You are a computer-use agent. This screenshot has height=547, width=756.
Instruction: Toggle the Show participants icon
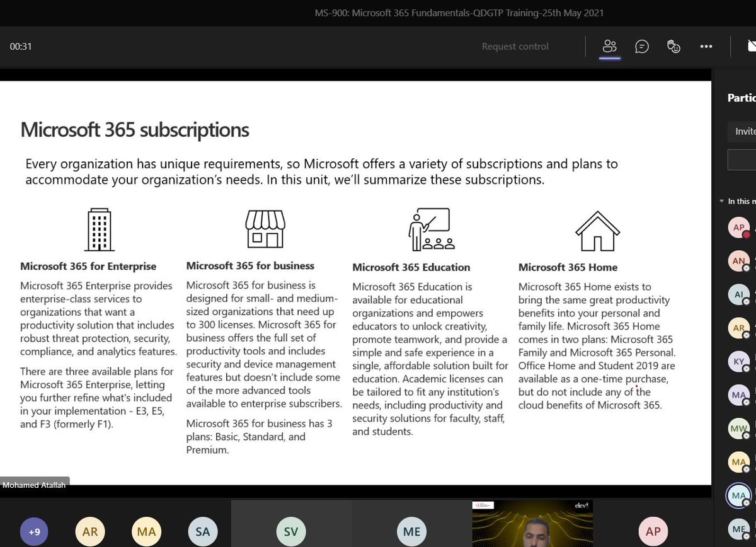609,46
